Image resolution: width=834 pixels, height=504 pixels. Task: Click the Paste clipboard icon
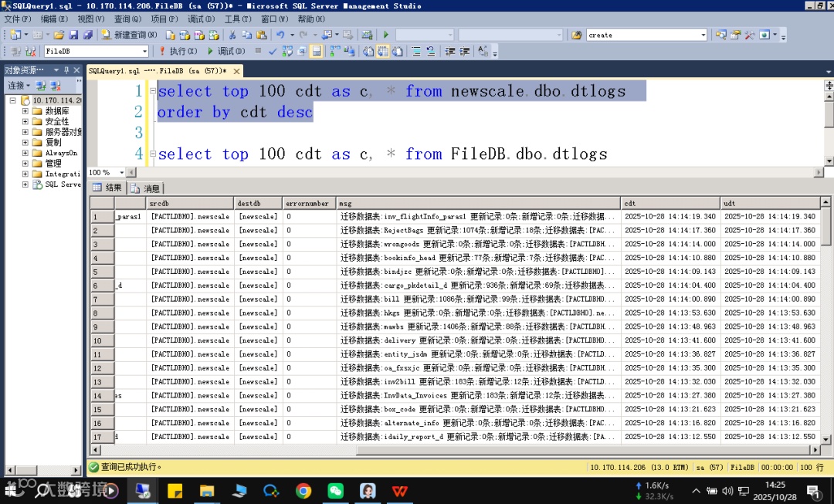pos(261,35)
